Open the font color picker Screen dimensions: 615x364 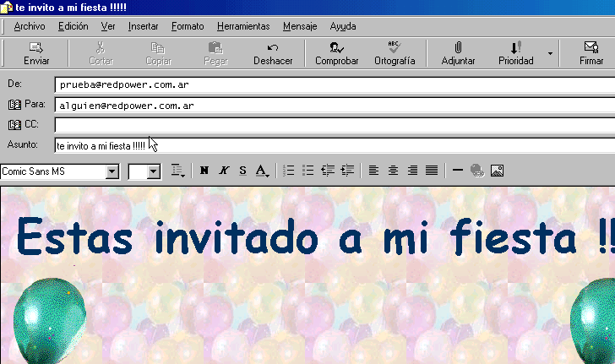262,171
